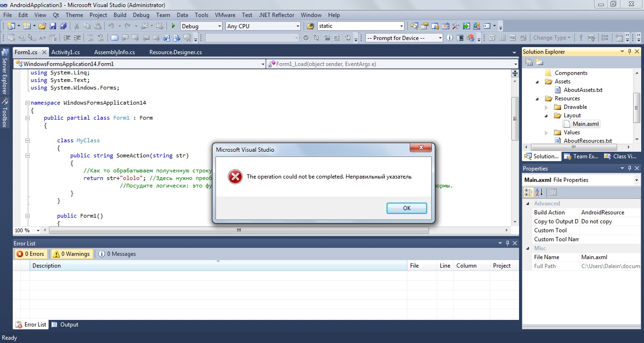Click the Undo arrow icon
Image resolution: width=644 pixels, height=343 pixels.
coord(111,26)
